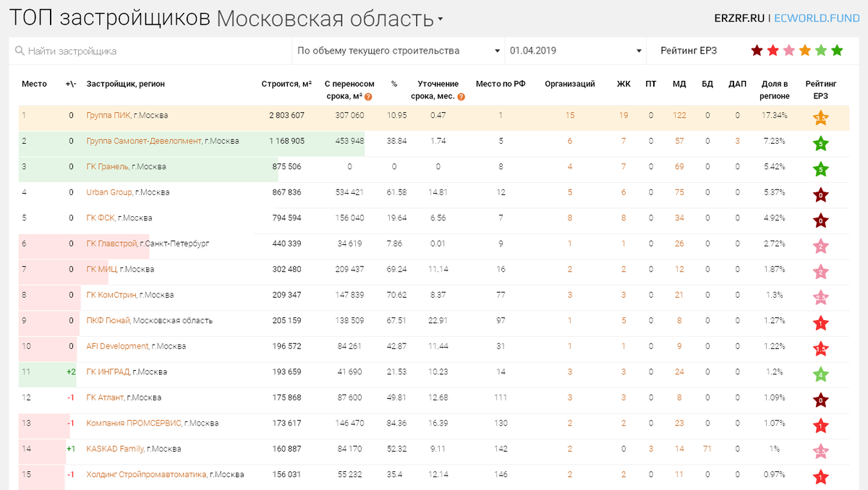This screenshot has height=490, width=868.
Task: Open the Компания ПРОМСЕРВИС link
Action: (x=134, y=423)
